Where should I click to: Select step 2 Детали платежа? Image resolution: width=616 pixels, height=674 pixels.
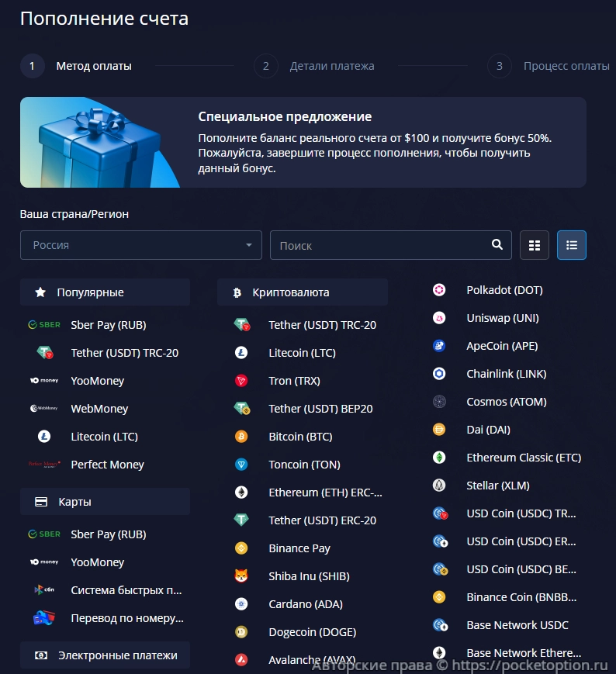[313, 66]
